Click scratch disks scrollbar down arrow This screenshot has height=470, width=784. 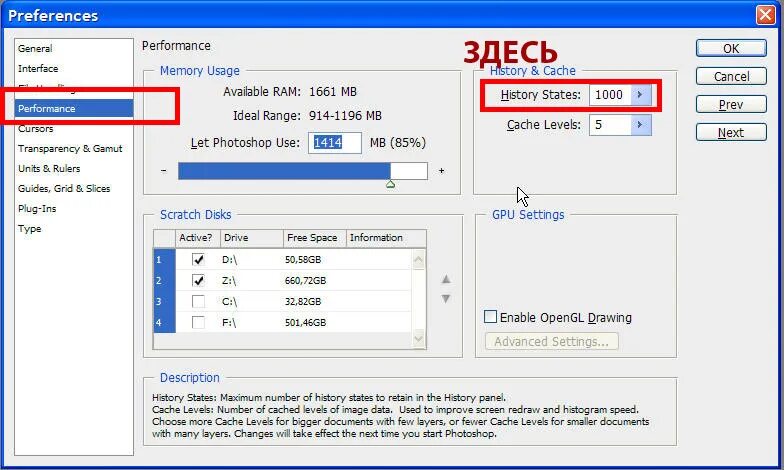(x=418, y=339)
